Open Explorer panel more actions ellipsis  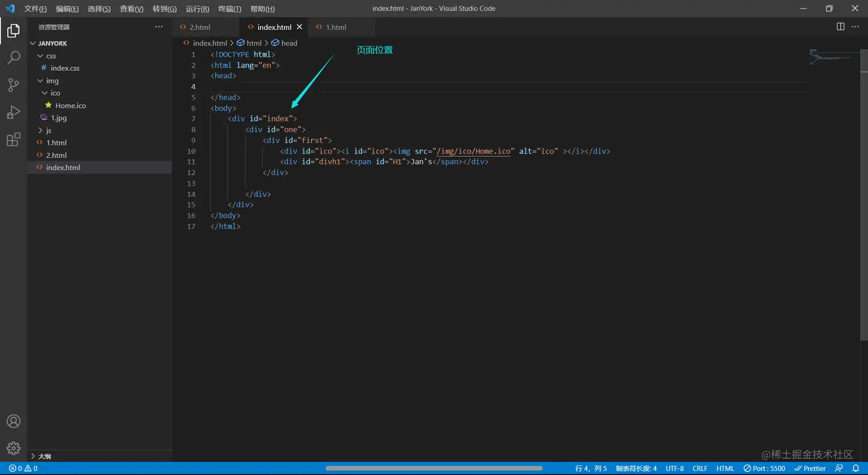click(x=159, y=27)
